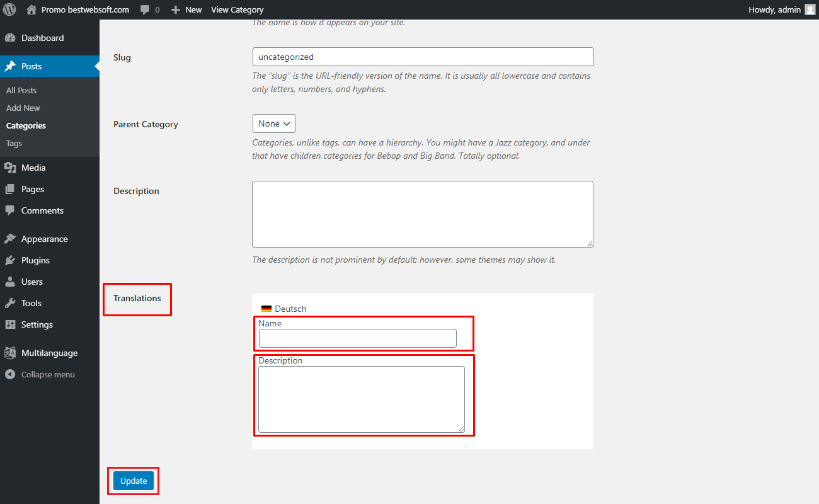Open Tools menu item
This screenshot has width=819, height=504.
coord(50,303)
